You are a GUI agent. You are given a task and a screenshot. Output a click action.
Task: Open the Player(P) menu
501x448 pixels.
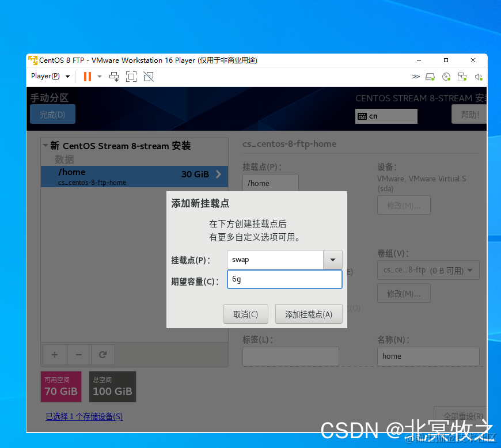50,77
